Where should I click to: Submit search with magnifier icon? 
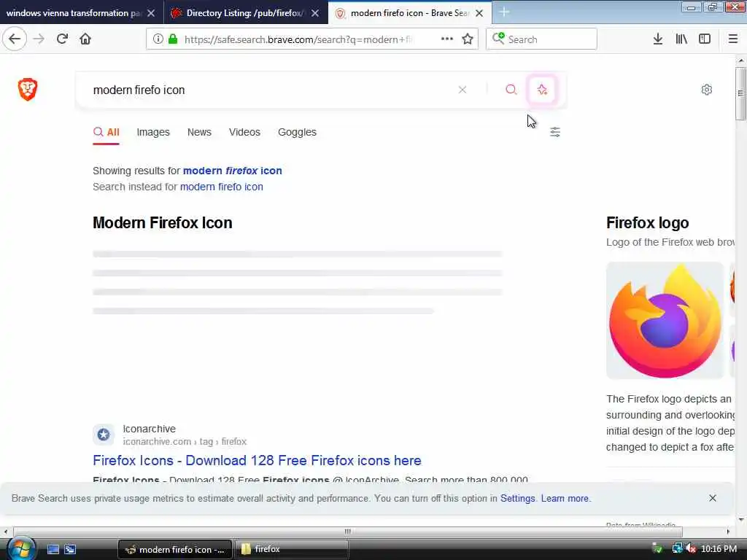click(511, 90)
